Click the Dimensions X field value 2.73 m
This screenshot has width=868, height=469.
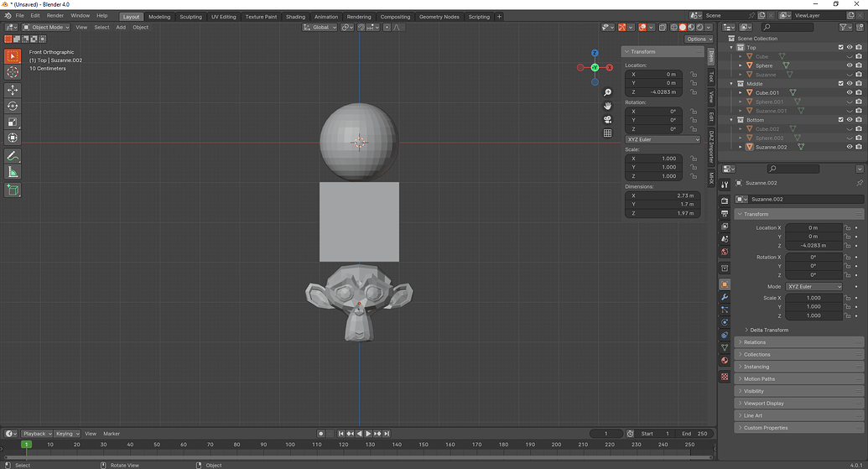click(x=663, y=195)
